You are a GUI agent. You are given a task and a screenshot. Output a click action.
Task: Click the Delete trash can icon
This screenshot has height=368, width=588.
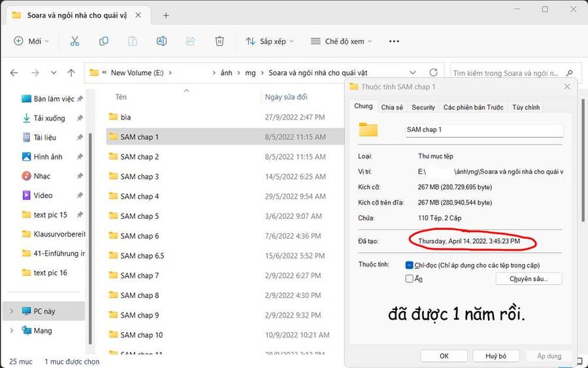(220, 41)
